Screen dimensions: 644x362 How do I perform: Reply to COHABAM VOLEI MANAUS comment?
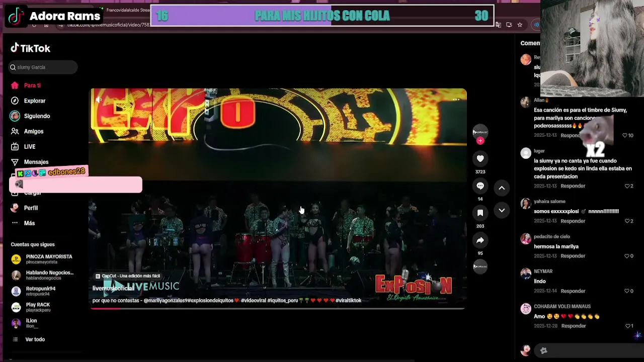[x=573, y=326]
